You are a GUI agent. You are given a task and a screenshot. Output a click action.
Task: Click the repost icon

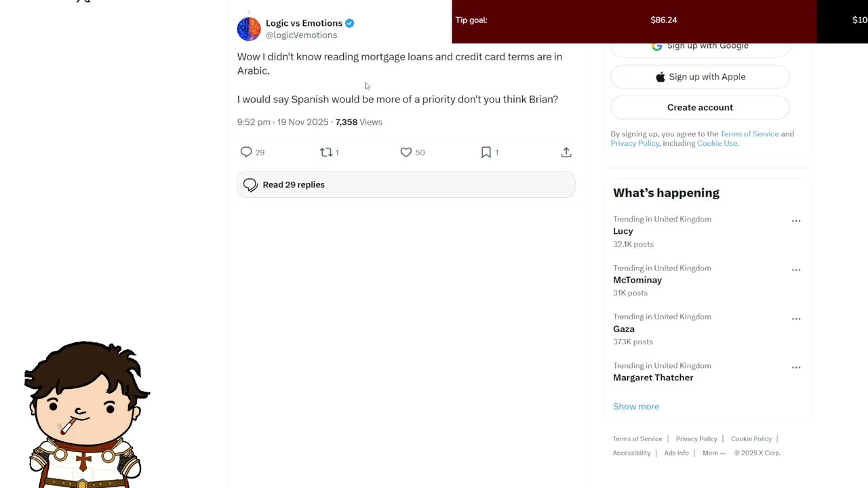point(326,152)
